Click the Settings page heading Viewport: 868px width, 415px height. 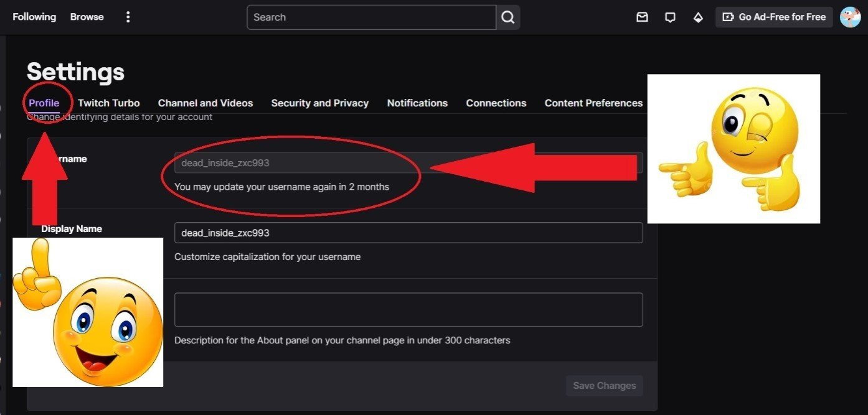coord(75,72)
